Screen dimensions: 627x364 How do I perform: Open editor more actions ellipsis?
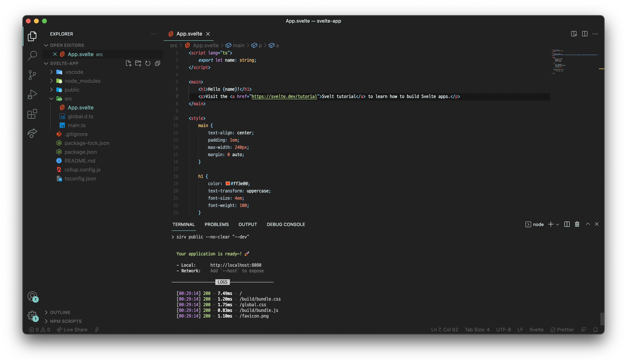[595, 34]
